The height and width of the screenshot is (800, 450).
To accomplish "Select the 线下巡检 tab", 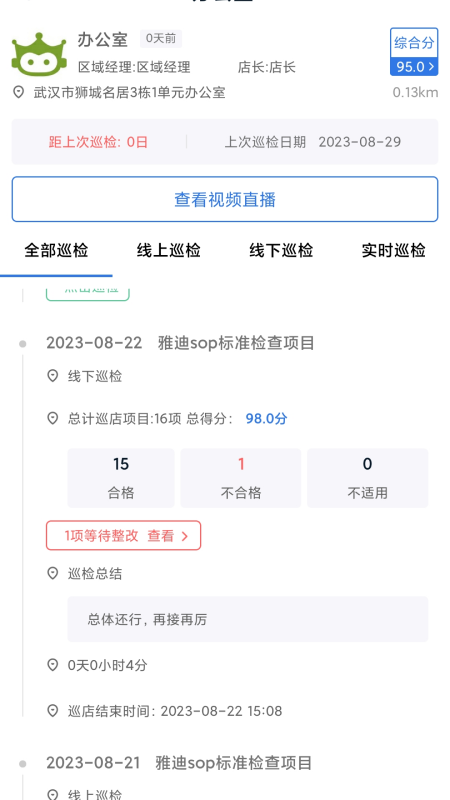I will coord(281,251).
